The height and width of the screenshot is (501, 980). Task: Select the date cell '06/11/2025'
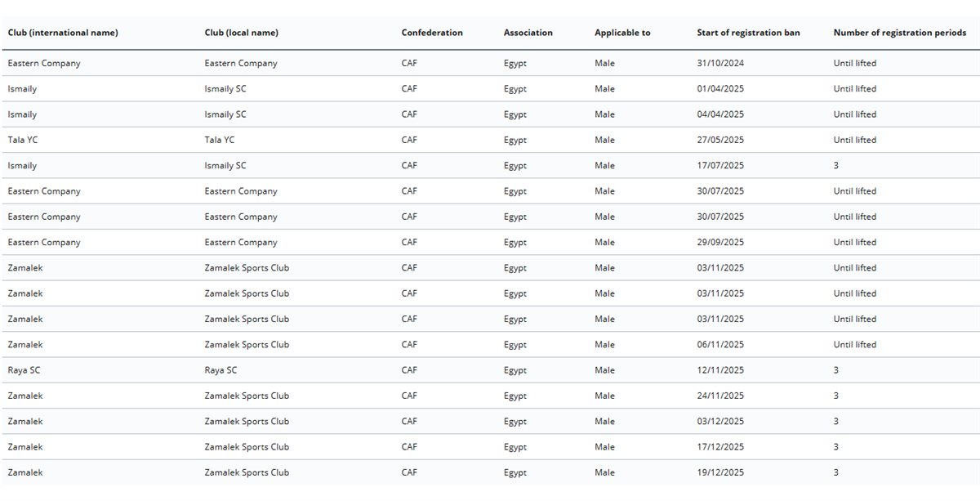click(x=720, y=344)
